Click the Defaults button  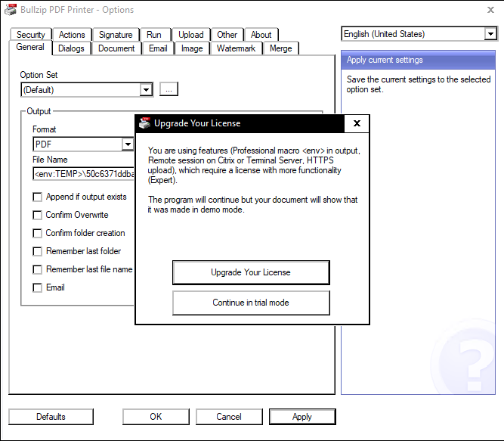[x=51, y=417]
